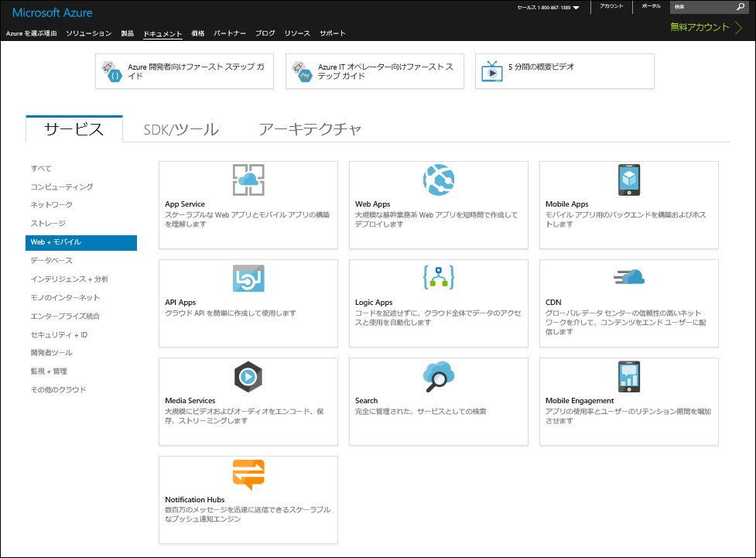Switch to the アーキテクチャ tab
756x558 pixels.
click(310, 129)
